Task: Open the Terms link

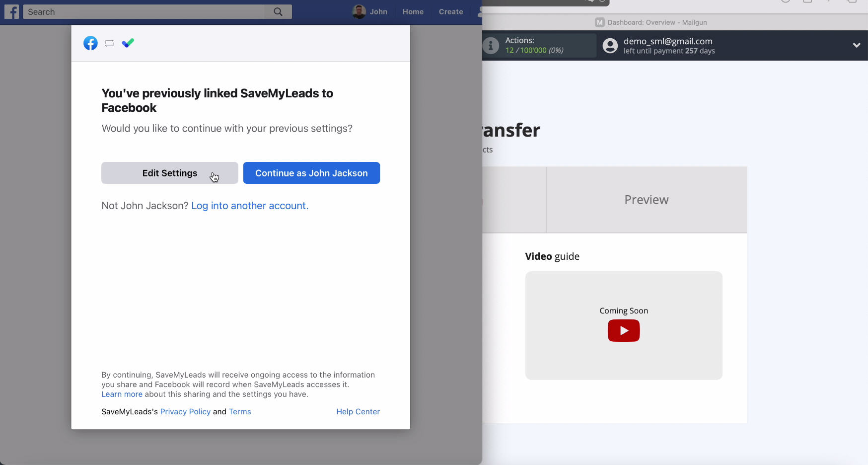Action: [x=240, y=411]
